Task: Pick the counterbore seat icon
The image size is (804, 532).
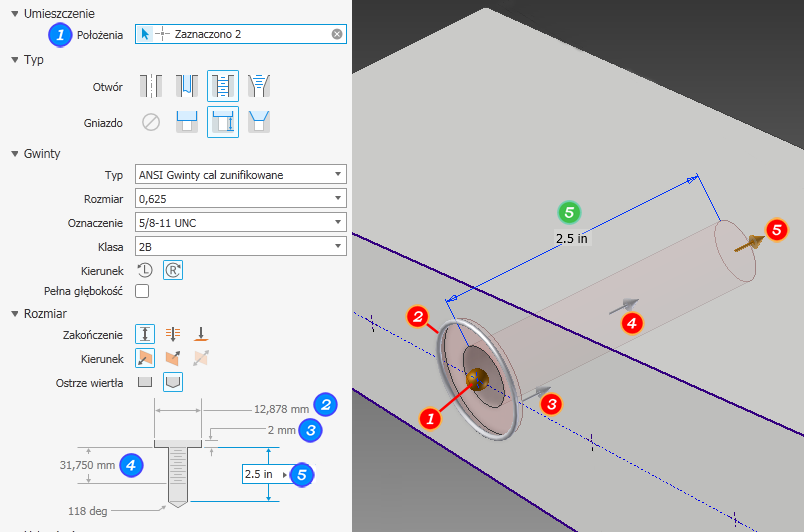Action: point(187,122)
